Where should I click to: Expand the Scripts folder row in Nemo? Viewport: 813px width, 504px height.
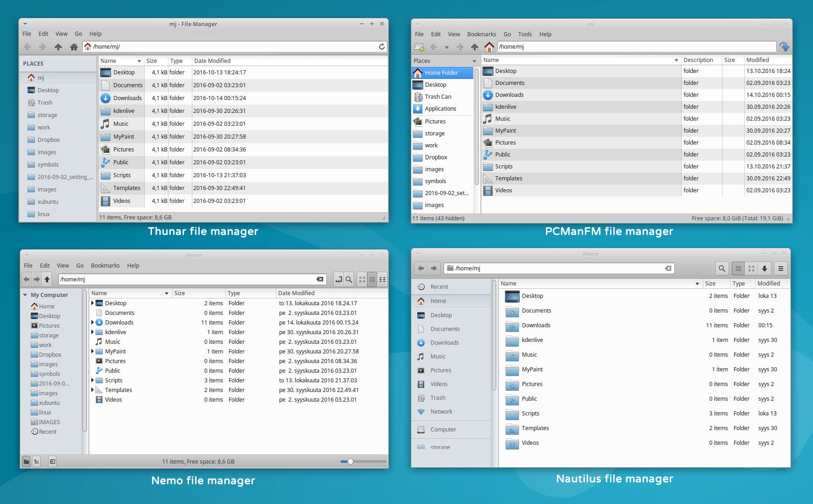click(x=92, y=380)
